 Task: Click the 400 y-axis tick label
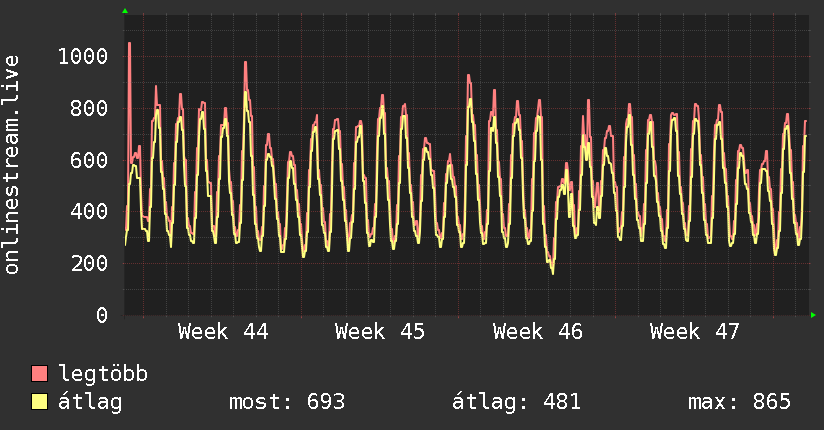(x=89, y=211)
